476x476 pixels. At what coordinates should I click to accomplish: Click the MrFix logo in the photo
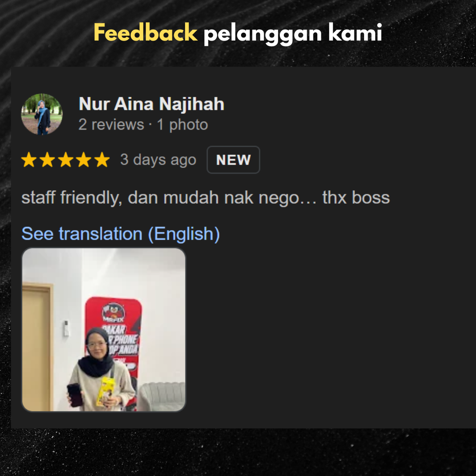(x=114, y=312)
